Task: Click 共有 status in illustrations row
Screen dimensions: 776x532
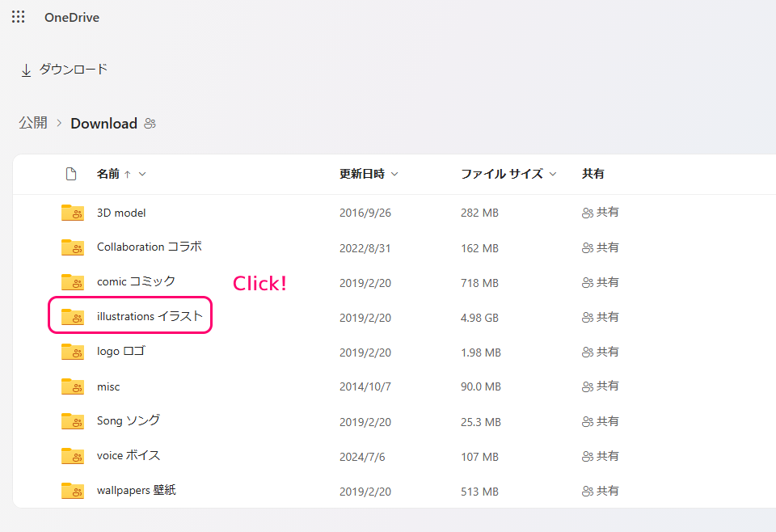Action: point(601,317)
